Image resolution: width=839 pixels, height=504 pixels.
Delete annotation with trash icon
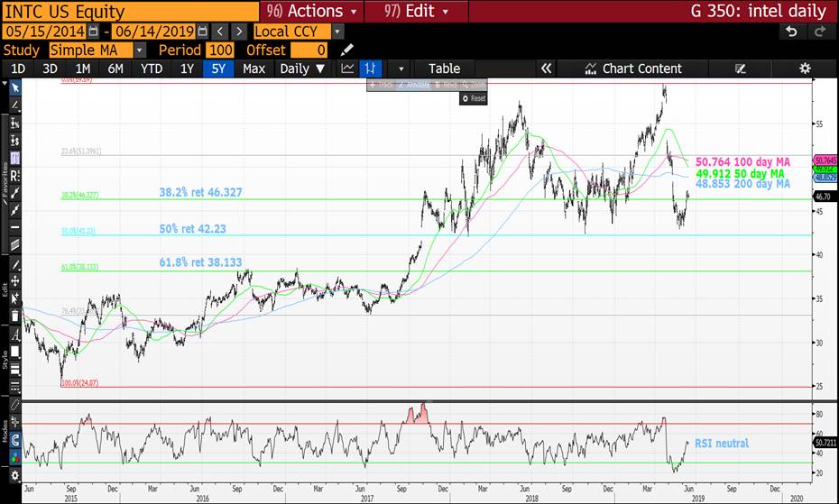(x=15, y=316)
